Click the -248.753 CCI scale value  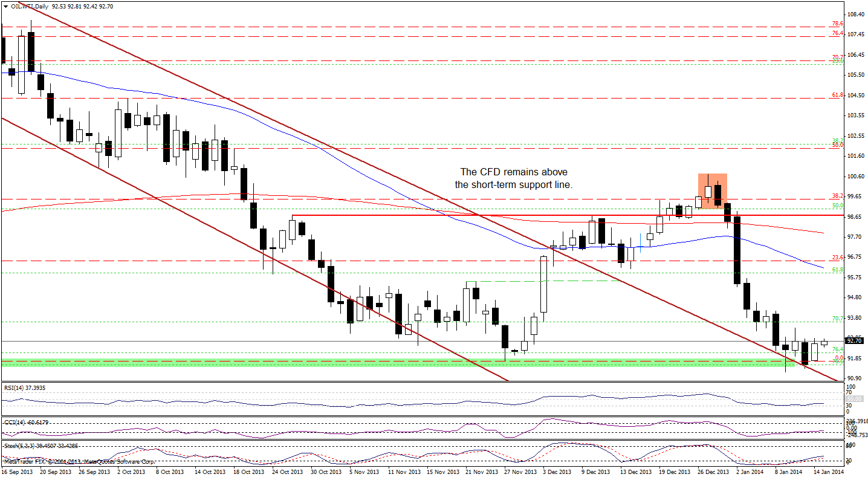[x=858, y=434]
